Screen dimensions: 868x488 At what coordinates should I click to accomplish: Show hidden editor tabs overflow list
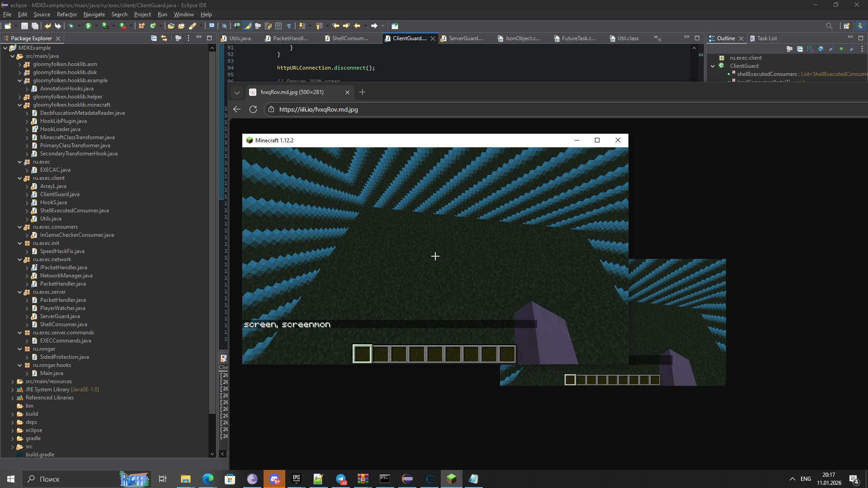tap(657, 38)
